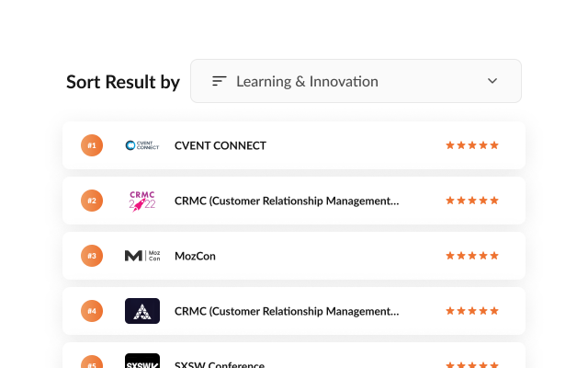The image size is (588, 368).
Task: Select the fourth-ranked CRMC conference title
Action: (287, 311)
